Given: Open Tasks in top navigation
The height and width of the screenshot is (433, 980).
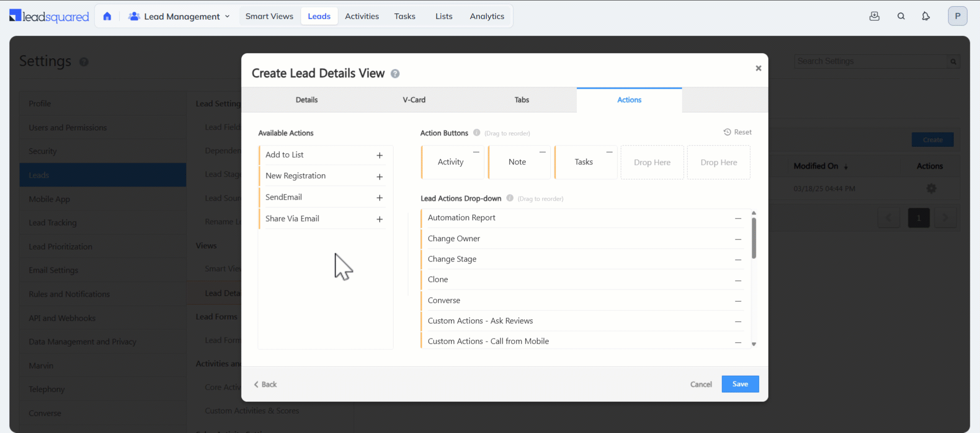Looking at the screenshot, I should click(x=405, y=16).
